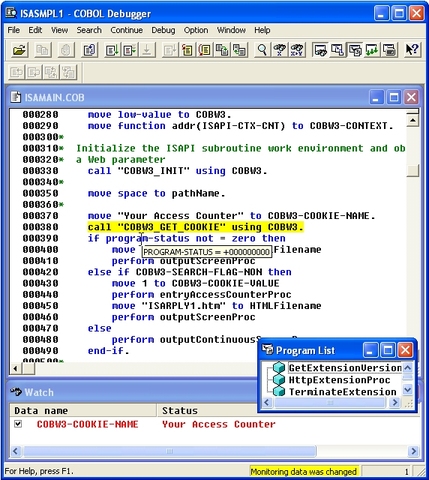Image resolution: width=429 pixels, height=480 pixels.
Task: Click the binoculars icon labeled x
Action: [279, 50]
